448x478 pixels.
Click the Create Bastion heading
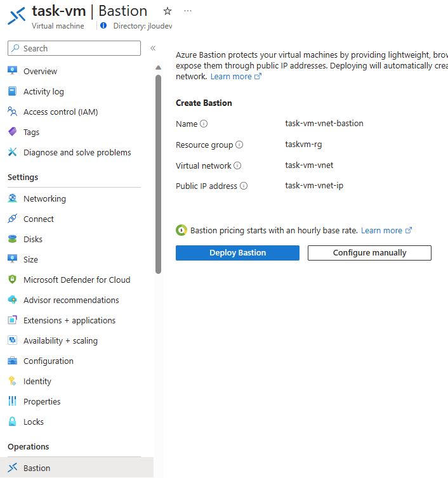204,103
